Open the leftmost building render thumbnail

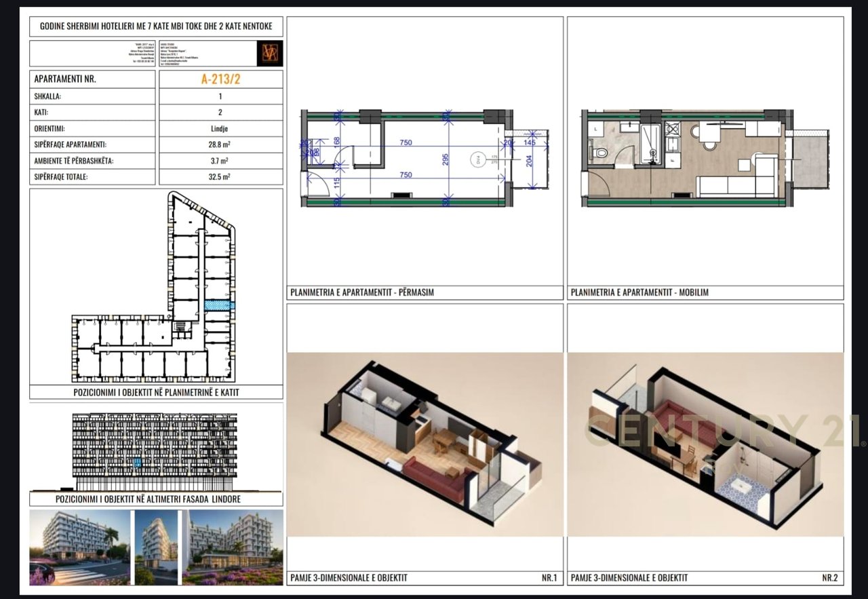coord(80,547)
